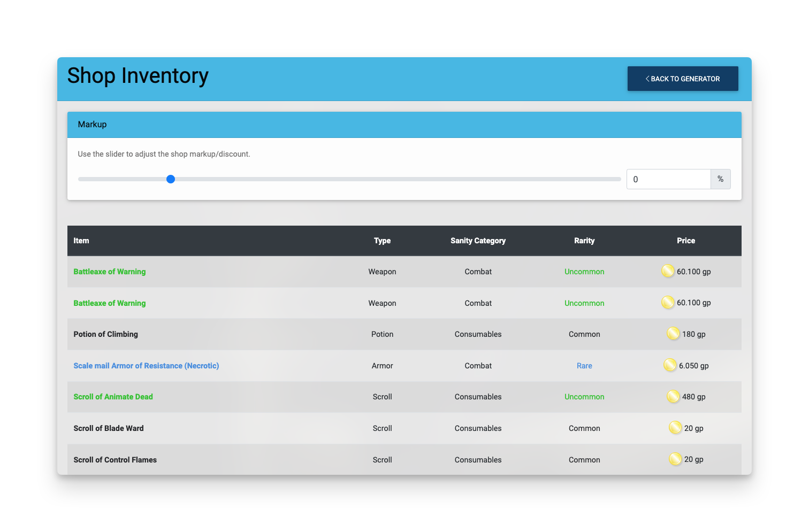Image resolution: width=809 pixels, height=532 pixels.
Task: Click coin icon in first Battleaxe of Warning row
Action: (668, 271)
